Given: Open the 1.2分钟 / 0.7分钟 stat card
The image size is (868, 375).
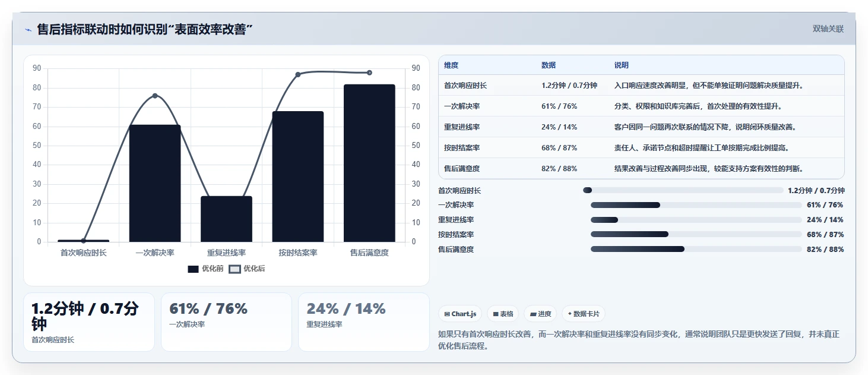Looking at the screenshot, I should 89,322.
